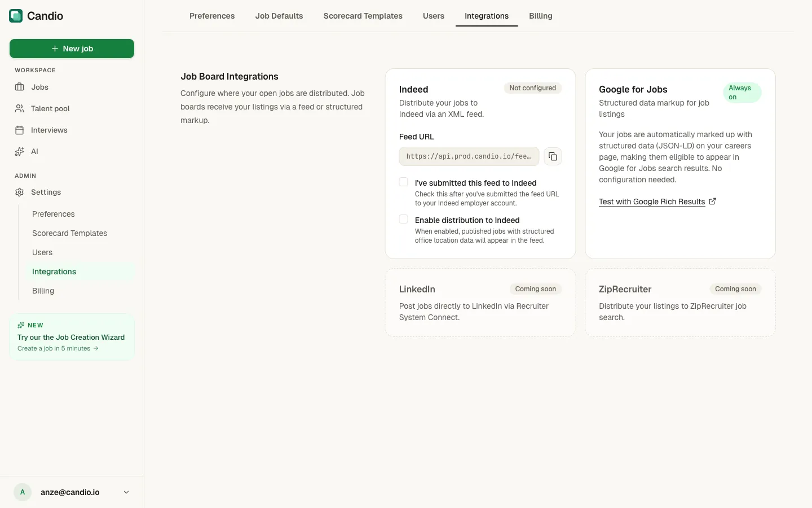Viewport: 812px width, 508px height.
Task: Select Users in sidebar submenu
Action: (81, 252)
